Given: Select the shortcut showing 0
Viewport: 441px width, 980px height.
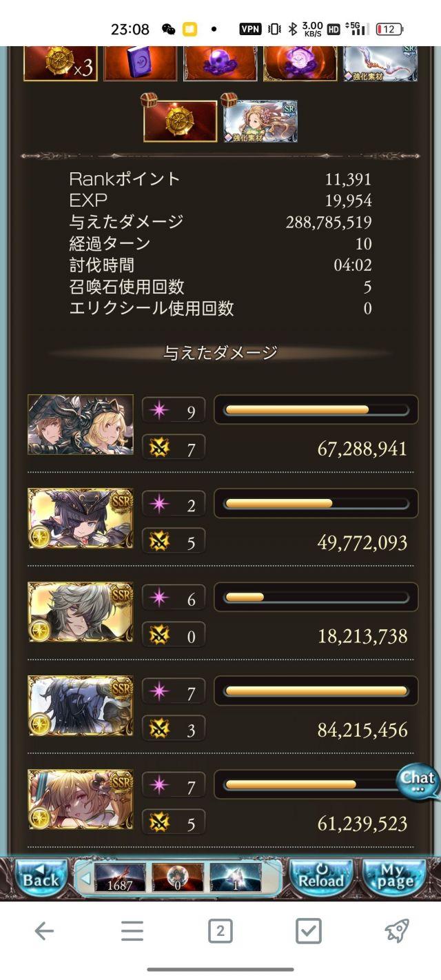Looking at the screenshot, I should 178,877.
